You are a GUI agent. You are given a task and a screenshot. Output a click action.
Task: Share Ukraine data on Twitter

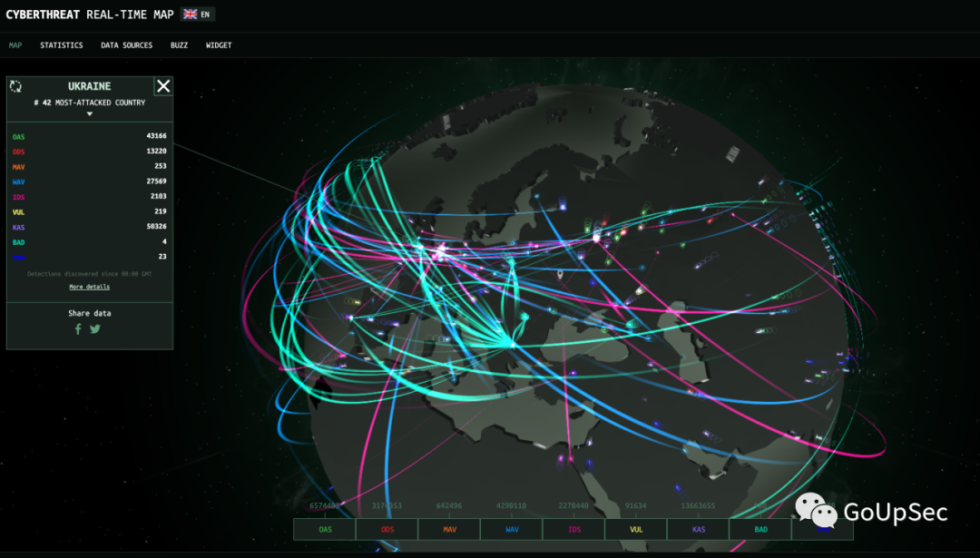point(95,329)
